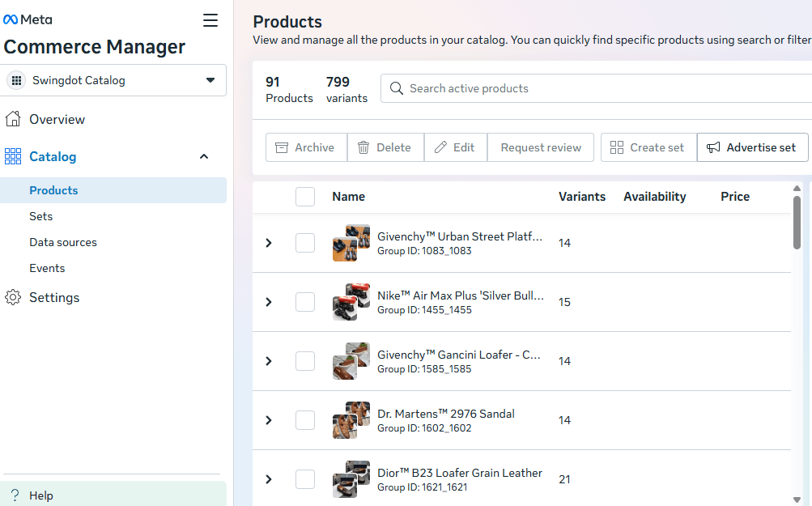812x506 pixels.
Task: Click the Edit pencil icon
Action: point(440,147)
